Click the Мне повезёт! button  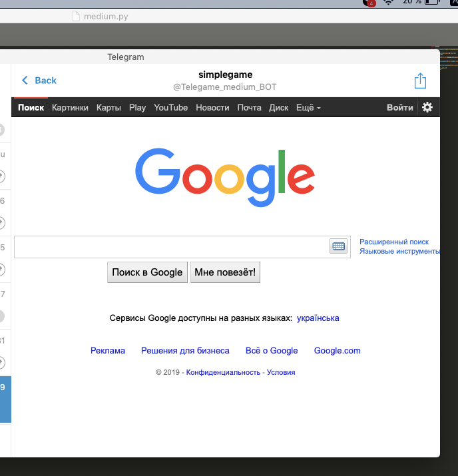coord(225,272)
